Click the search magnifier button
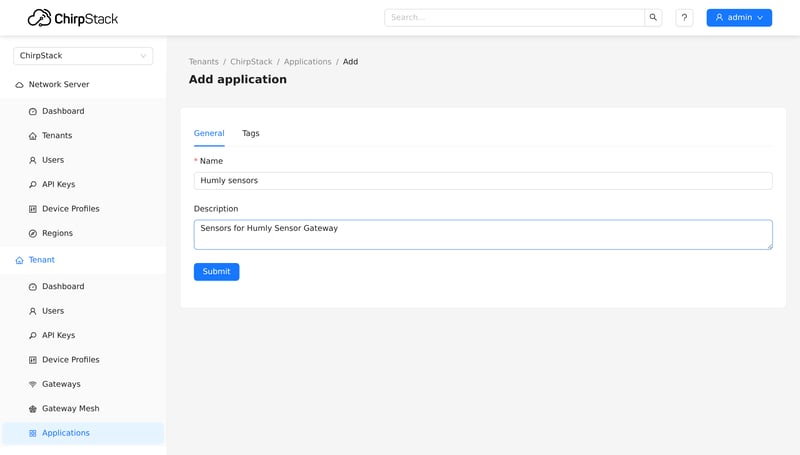This screenshot has height=455, width=800. (x=653, y=17)
